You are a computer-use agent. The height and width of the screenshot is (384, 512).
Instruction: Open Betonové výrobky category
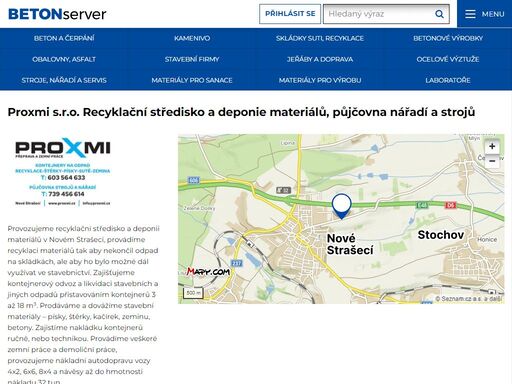coord(448,38)
